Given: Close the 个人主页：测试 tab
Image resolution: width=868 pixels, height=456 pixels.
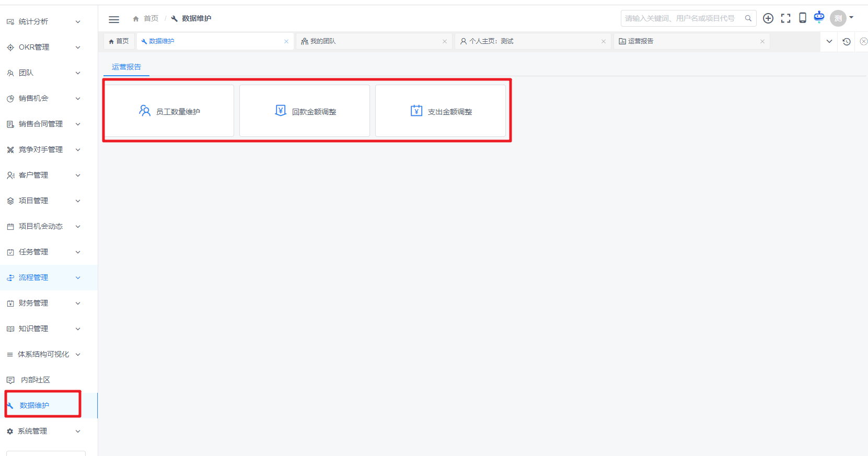Looking at the screenshot, I should pos(604,41).
